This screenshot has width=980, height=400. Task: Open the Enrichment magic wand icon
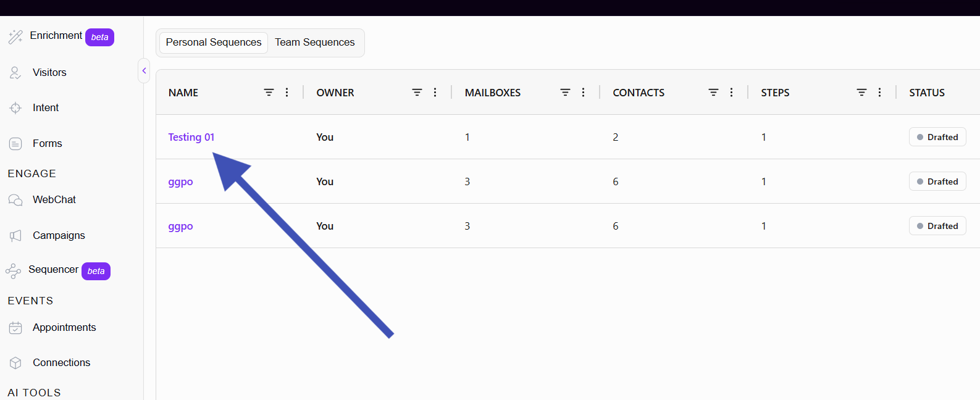click(x=15, y=37)
